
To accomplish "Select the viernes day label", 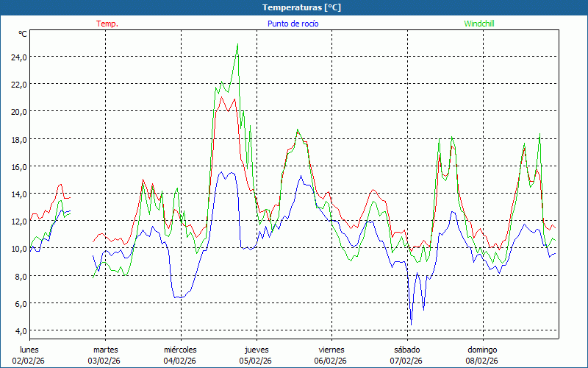I will click(331, 350).
